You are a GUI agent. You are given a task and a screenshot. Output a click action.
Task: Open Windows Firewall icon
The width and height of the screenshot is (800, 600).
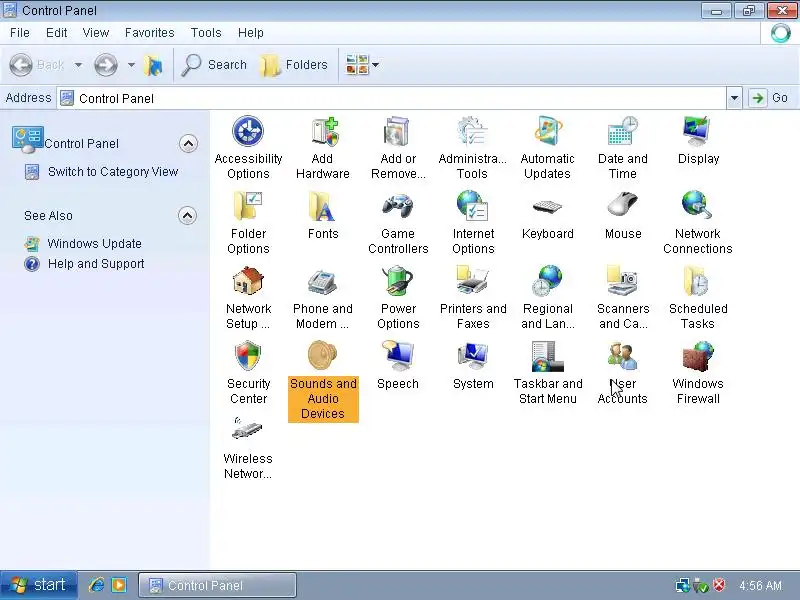tap(698, 356)
